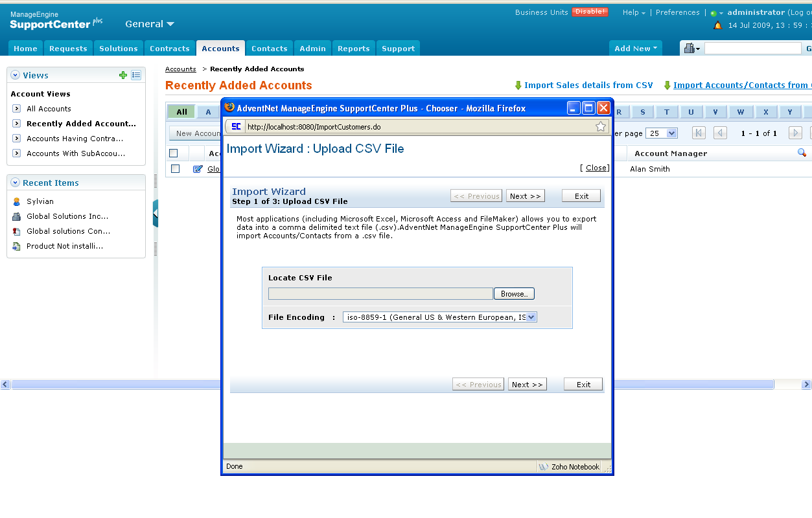
Task: Switch to the Admin tab
Action: pyautogui.click(x=313, y=49)
